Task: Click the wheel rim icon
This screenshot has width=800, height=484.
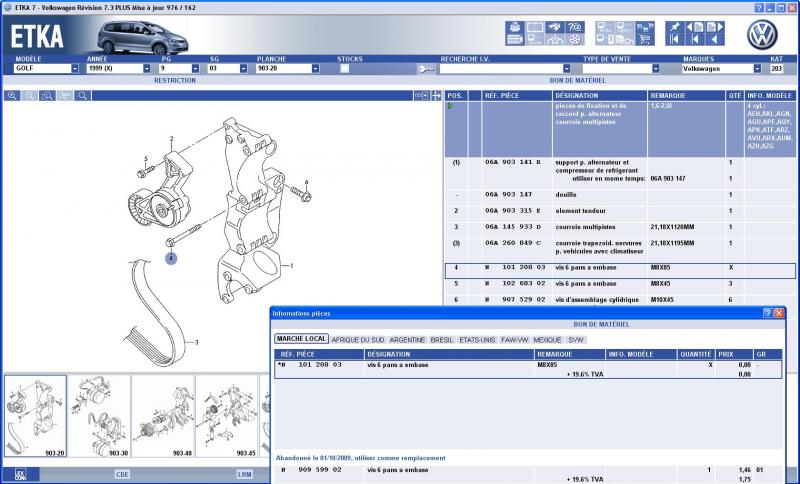Action: (x=576, y=39)
